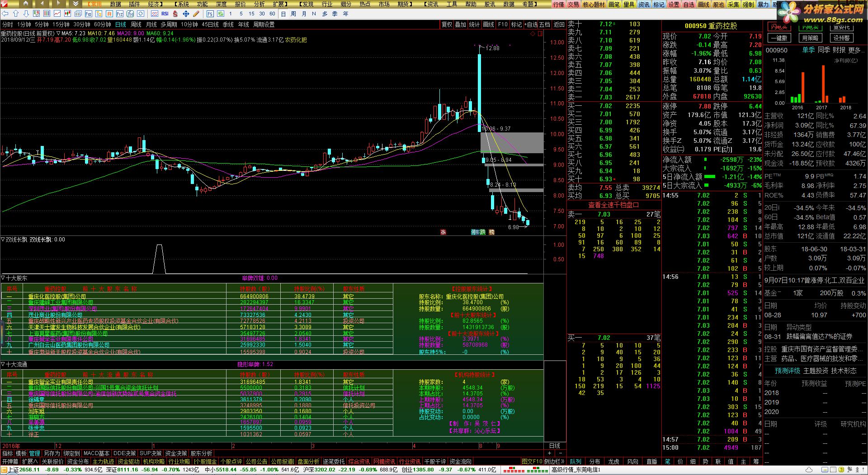Viewport: 868px width, 475px height.
Task: Open the quote list grid icon
Action: (x=47, y=14)
